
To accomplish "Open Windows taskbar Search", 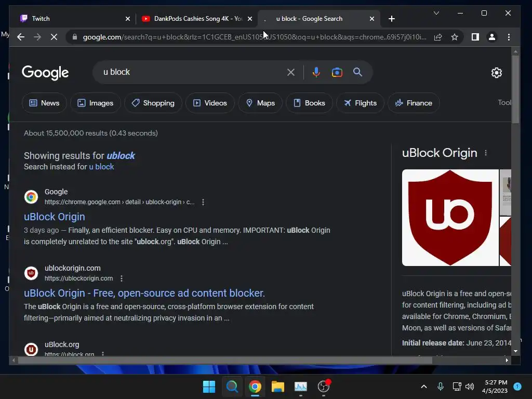I will click(x=232, y=387).
